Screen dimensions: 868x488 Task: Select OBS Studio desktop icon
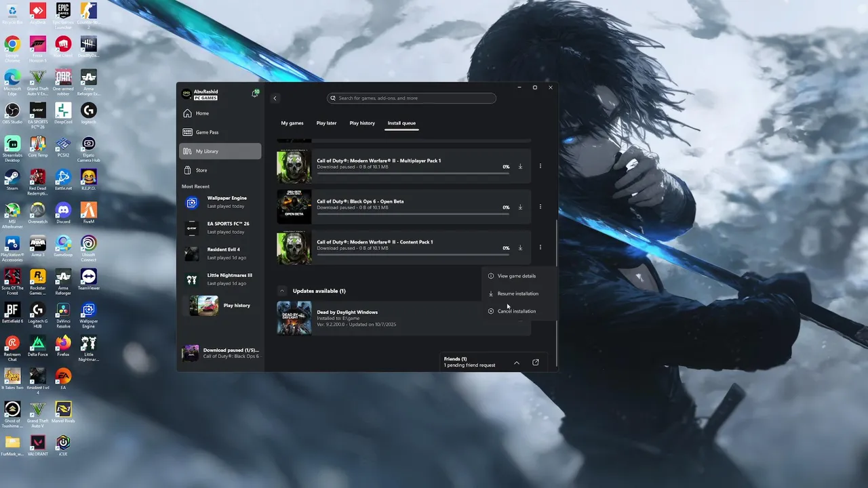point(12,115)
